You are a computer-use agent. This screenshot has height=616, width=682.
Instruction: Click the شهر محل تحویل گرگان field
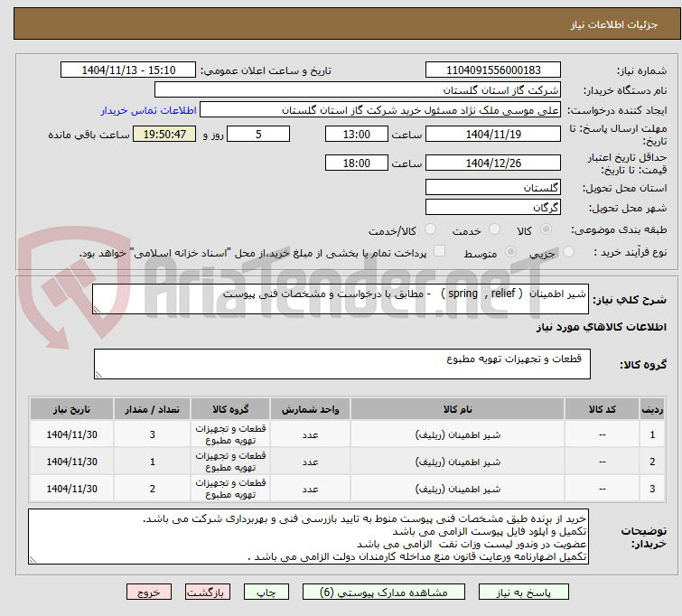493,207
